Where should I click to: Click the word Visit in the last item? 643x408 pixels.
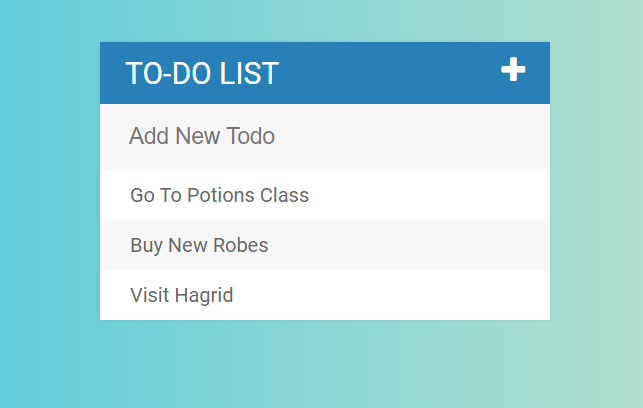[150, 295]
